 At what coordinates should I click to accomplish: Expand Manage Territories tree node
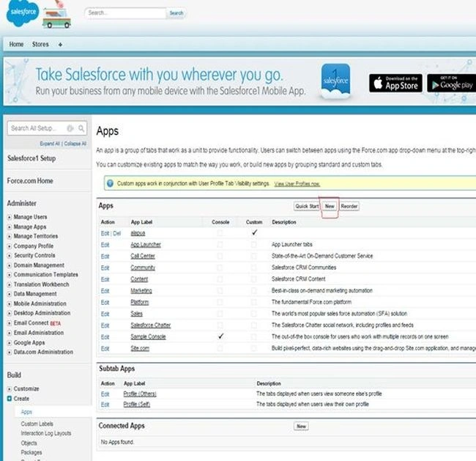click(x=10, y=237)
